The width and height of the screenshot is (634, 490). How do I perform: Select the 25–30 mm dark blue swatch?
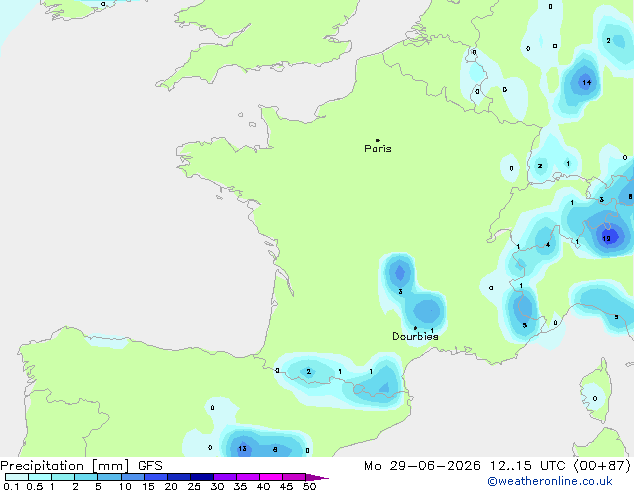[201, 477]
